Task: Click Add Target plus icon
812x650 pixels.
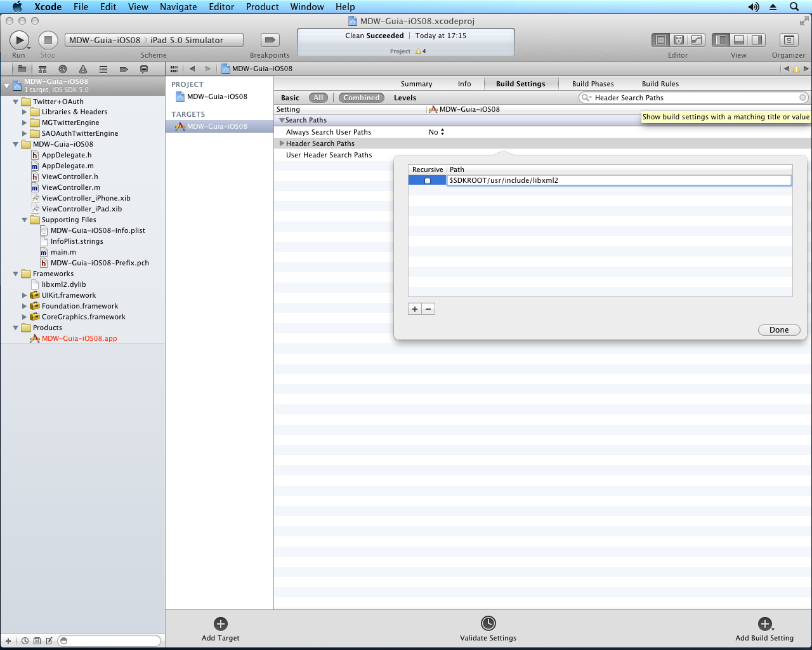Action: (x=221, y=624)
